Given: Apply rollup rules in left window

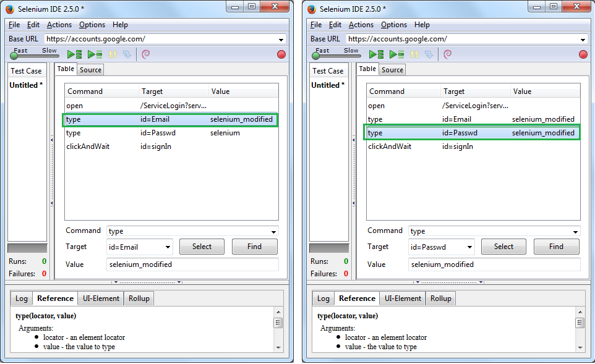Looking at the screenshot, I should point(146,54).
